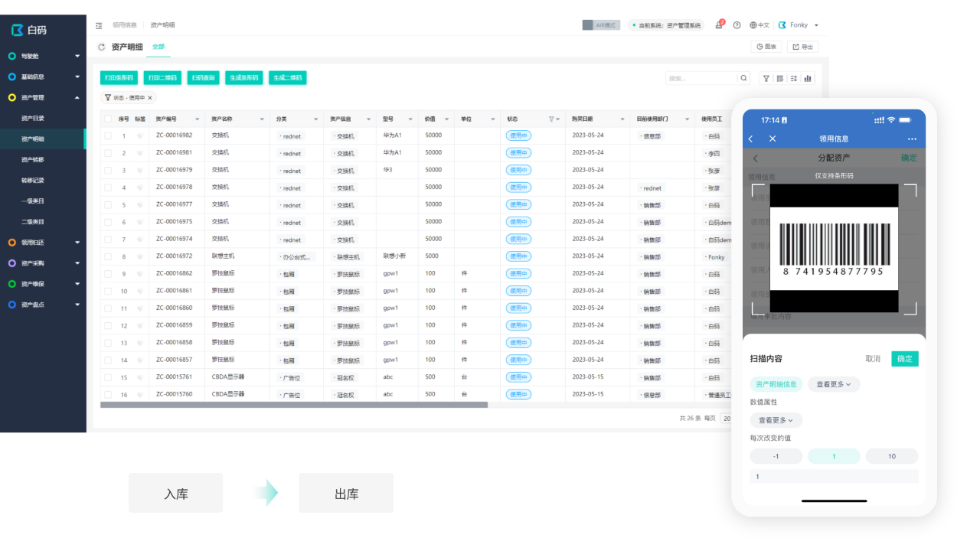Expand the 领用归还 sidebar section
Image resolution: width=980 pixels, height=551 pixels.
(77, 243)
